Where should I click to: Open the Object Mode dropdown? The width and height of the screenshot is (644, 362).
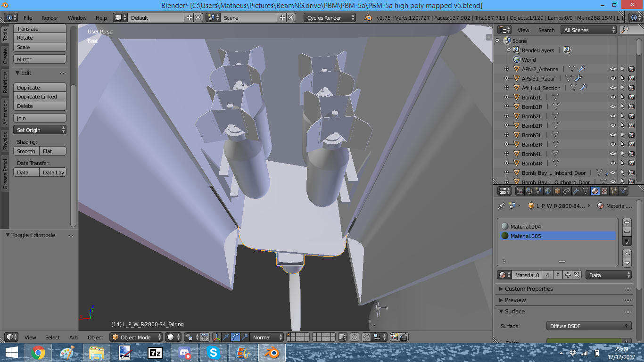136,337
